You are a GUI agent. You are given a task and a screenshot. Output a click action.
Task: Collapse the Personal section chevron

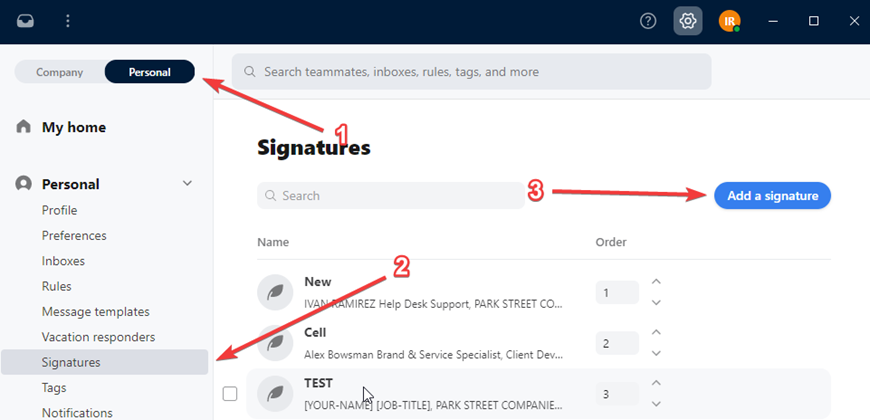coord(188,184)
